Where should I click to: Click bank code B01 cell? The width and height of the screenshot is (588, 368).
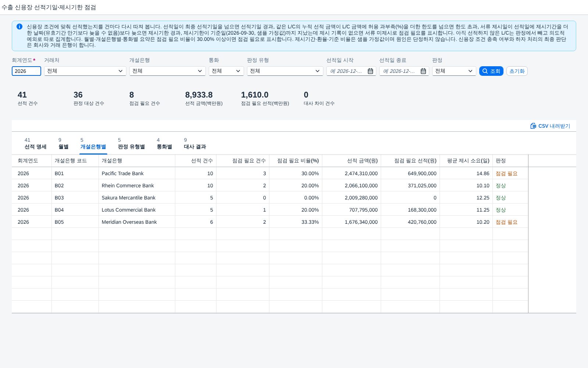tap(75, 173)
